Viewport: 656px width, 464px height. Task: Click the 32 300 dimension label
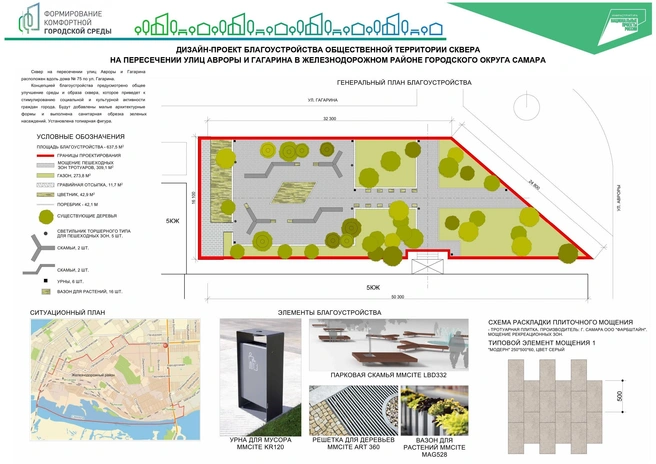[x=330, y=119]
